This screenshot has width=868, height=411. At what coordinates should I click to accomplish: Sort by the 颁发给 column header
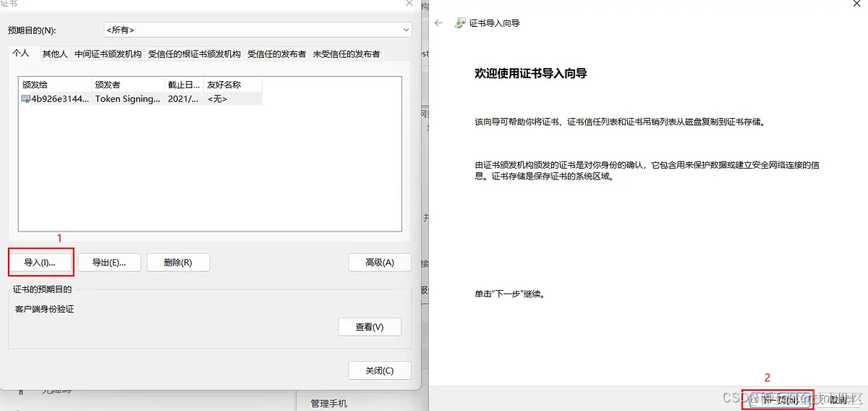tap(56, 85)
